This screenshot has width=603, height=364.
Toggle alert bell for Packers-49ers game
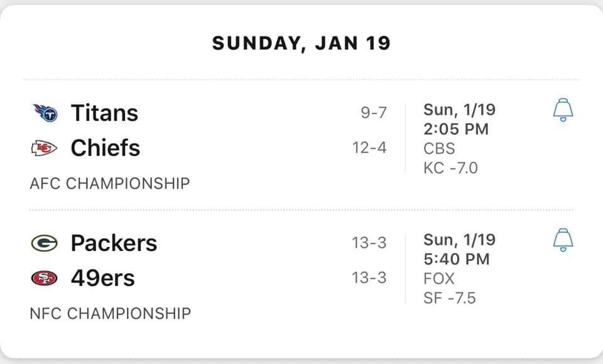coord(563,240)
